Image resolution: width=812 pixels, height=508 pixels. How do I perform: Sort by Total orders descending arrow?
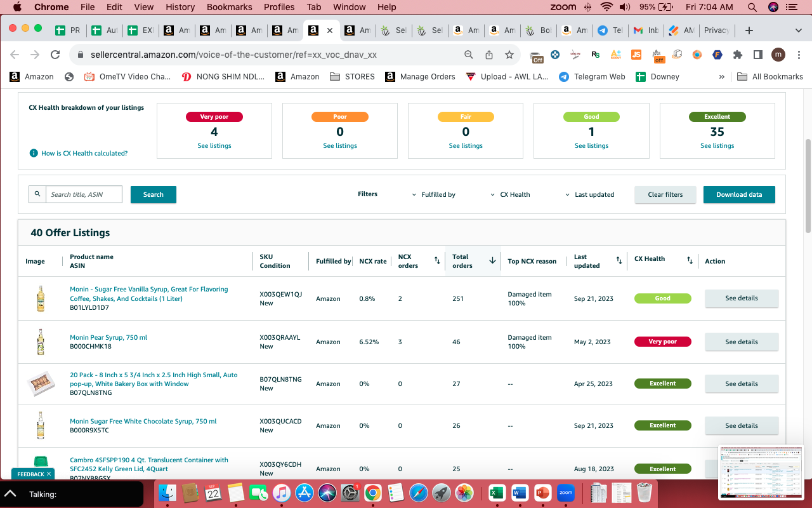click(492, 261)
